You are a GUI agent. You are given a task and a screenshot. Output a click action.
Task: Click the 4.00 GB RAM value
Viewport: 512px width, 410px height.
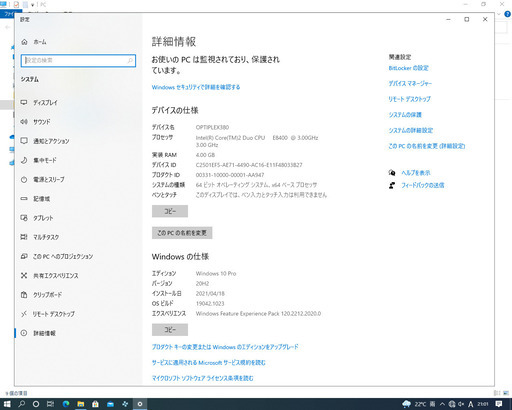click(205, 155)
